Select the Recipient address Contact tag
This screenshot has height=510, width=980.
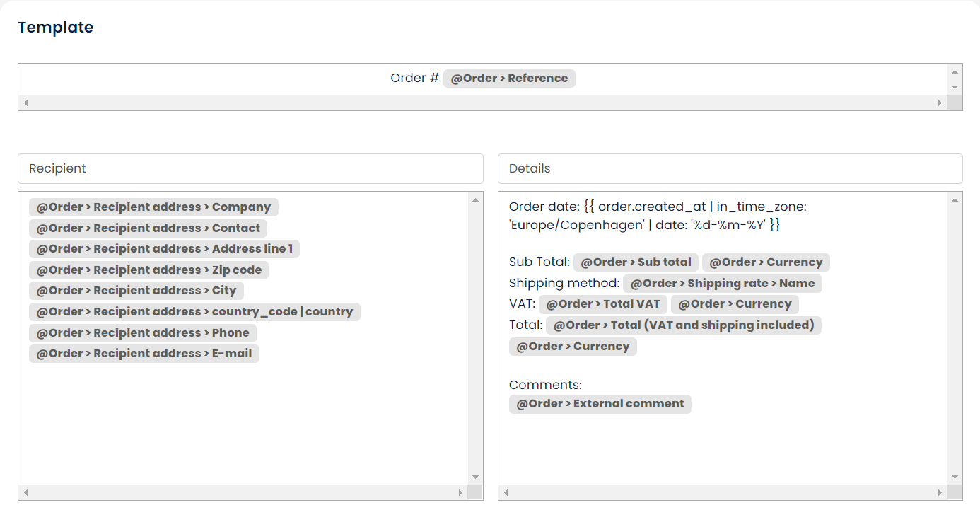148,228
